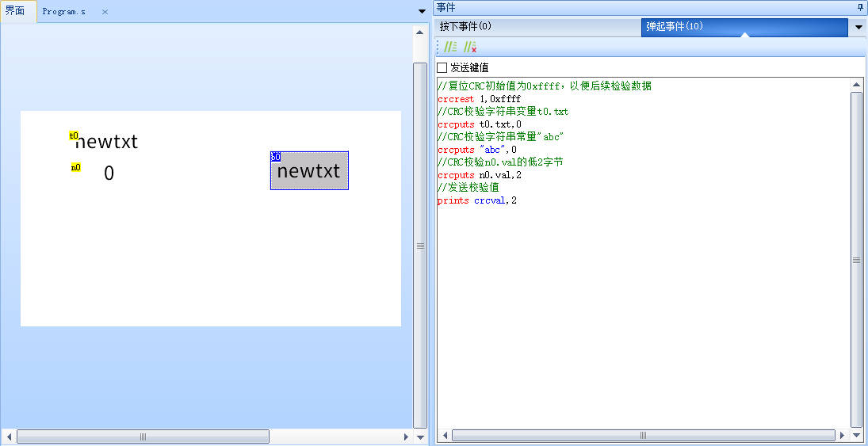Switch to the 按下事件(0) tab

pos(466,26)
